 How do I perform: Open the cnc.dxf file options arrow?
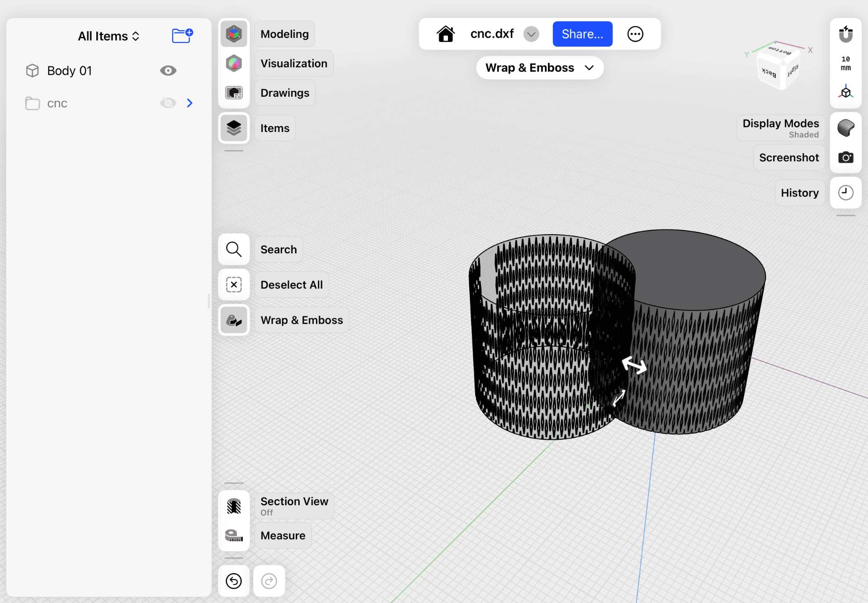coord(531,34)
